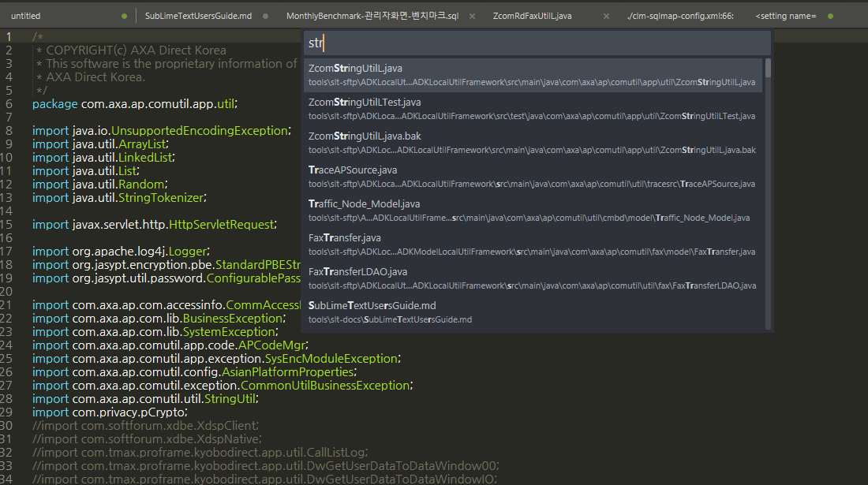Click StringTokenizer on line 13

(x=161, y=198)
